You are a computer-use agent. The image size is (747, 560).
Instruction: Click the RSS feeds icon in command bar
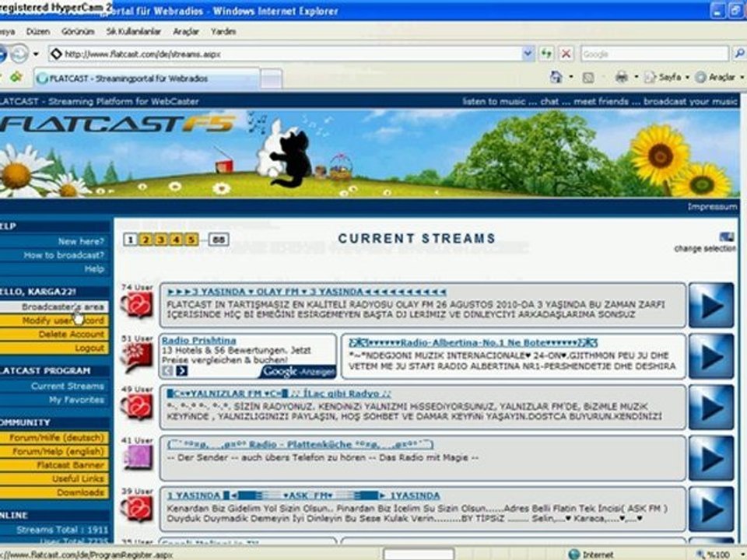tap(588, 77)
